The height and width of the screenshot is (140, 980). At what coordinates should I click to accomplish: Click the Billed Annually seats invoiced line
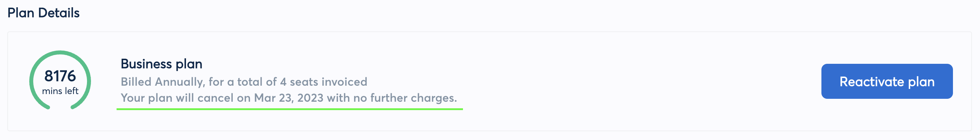coord(244,82)
